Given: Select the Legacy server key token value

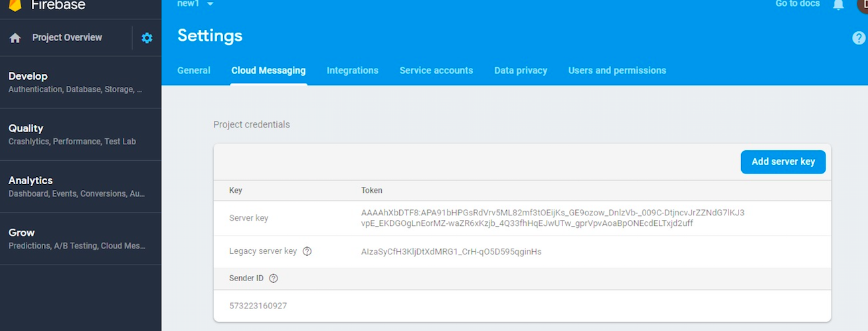Looking at the screenshot, I should coord(451,252).
